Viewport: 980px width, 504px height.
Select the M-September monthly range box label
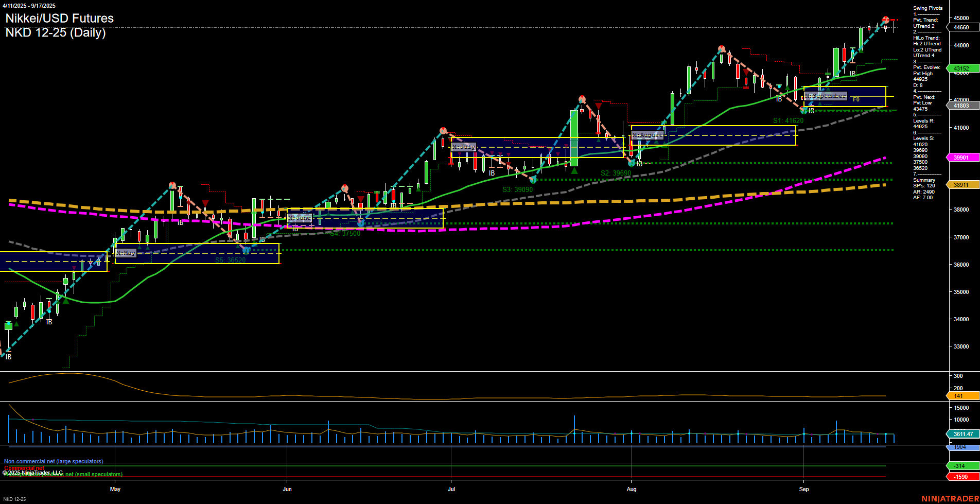pos(826,96)
